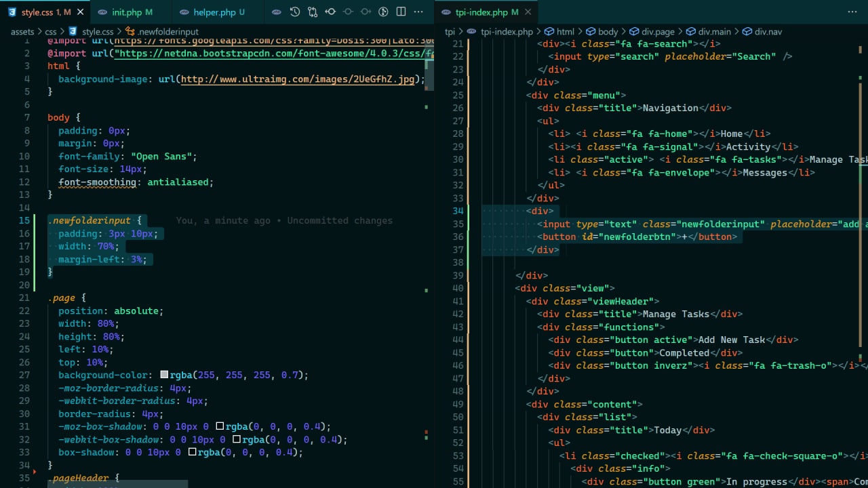Click the PHP icon on helper.php tab
The image size is (868, 488).
coord(184,12)
